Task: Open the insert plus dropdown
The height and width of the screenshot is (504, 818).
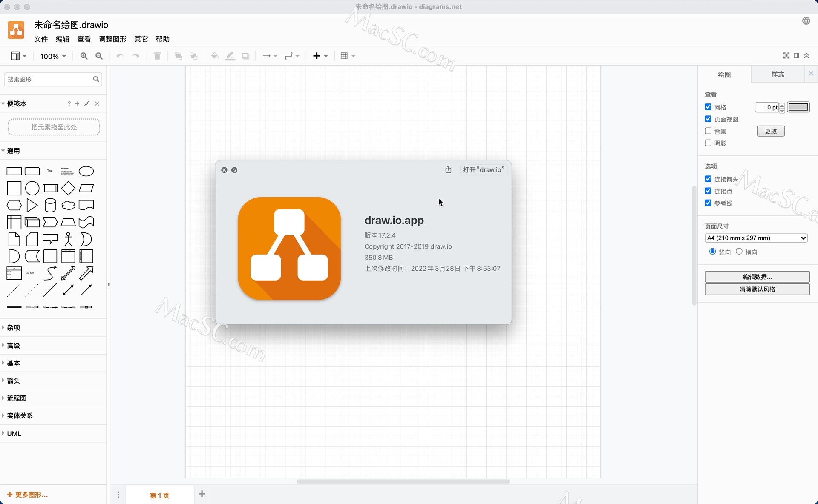Action: click(x=320, y=56)
